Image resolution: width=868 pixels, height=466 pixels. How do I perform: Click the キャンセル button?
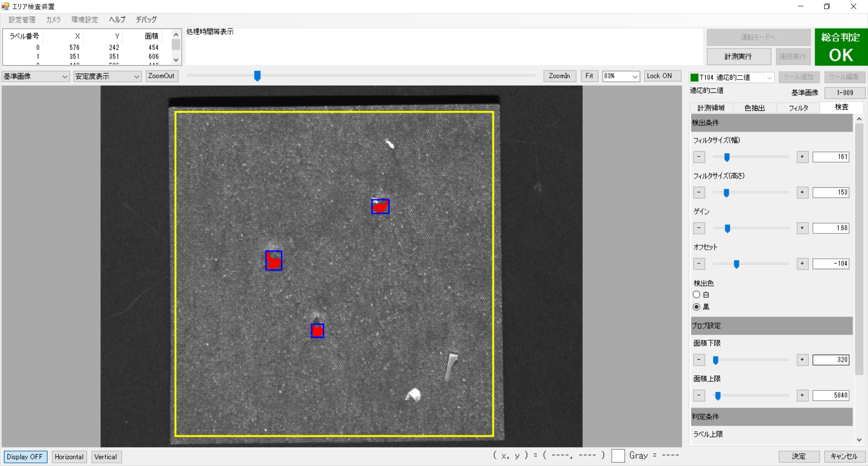coord(844,456)
